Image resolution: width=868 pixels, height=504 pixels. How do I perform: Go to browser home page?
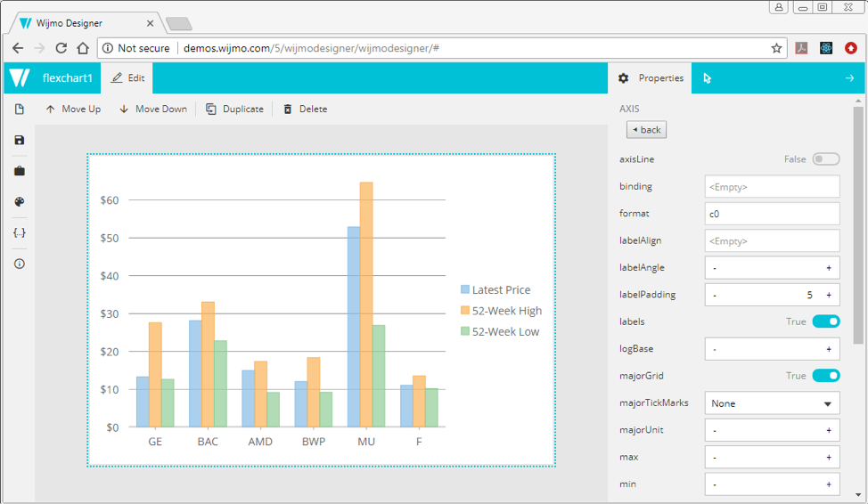83,48
